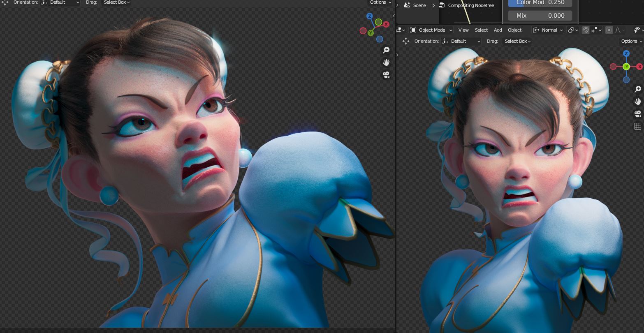The width and height of the screenshot is (644, 333).
Task: Toggle snapping magnet in right viewport header
Action: point(586,30)
